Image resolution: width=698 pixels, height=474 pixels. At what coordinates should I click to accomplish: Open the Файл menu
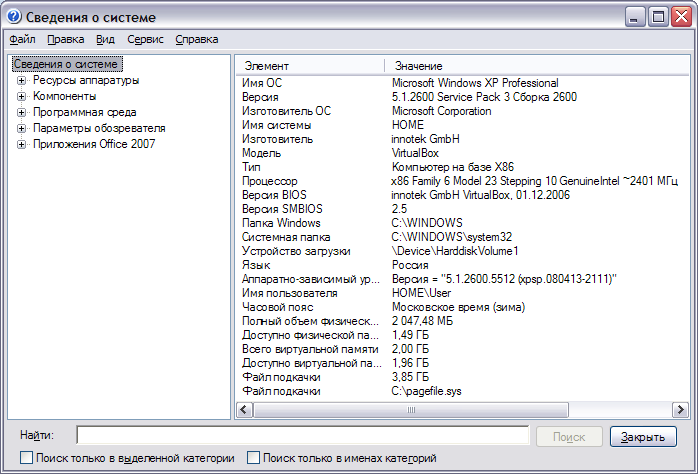pos(22,40)
